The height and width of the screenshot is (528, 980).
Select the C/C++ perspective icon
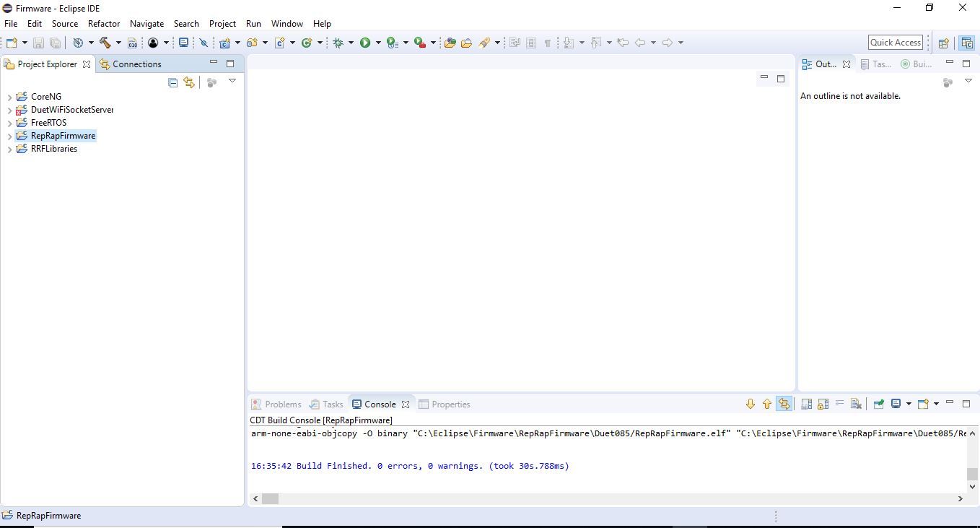[967, 43]
